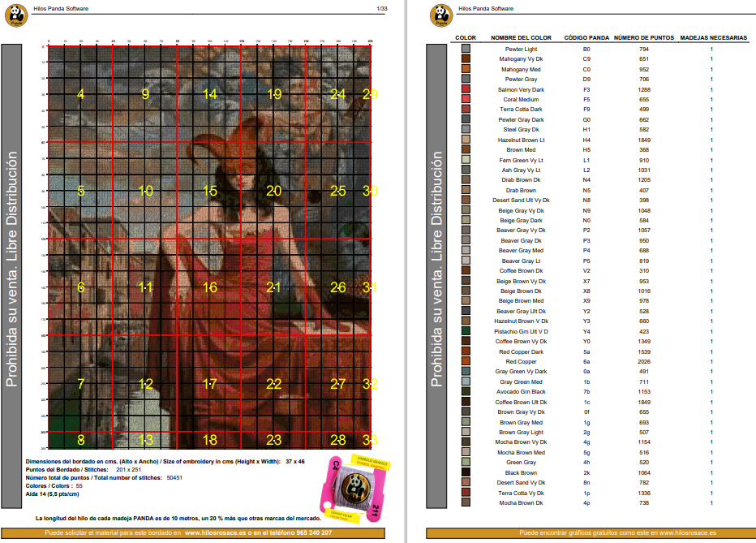This screenshot has width=756, height=543.
Task: Click the NOMBRE DEL COLOR column header
Action: tap(521, 37)
